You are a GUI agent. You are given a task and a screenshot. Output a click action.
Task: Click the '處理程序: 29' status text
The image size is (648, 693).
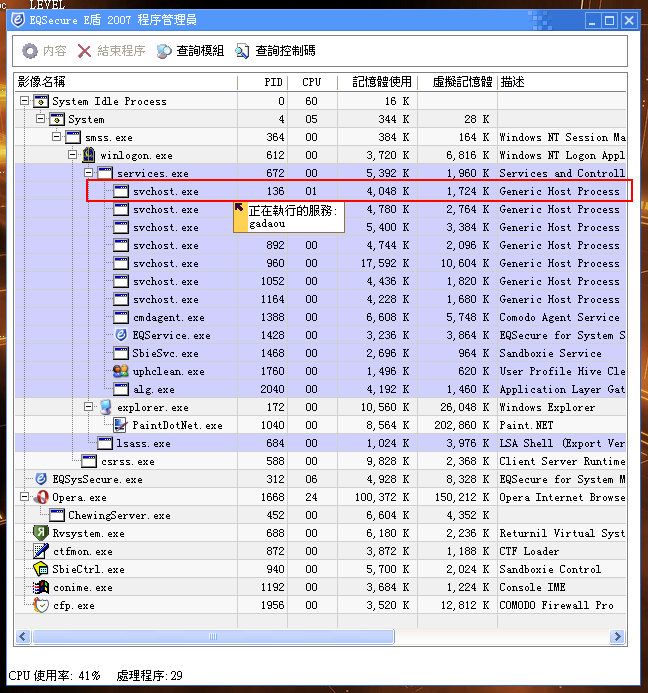149,675
